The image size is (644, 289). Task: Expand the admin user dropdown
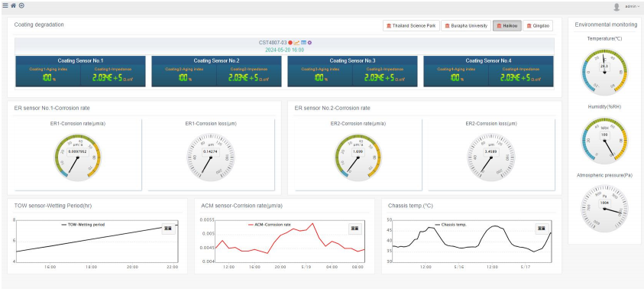(632, 7)
